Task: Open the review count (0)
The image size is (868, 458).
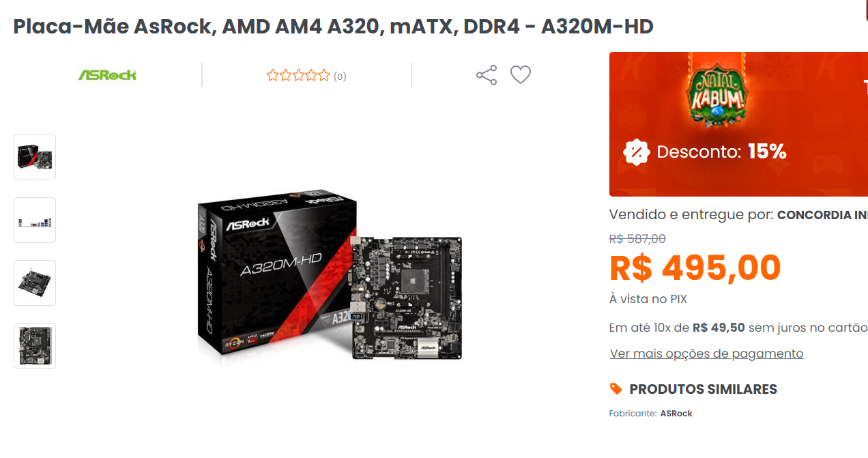Action: point(340,76)
